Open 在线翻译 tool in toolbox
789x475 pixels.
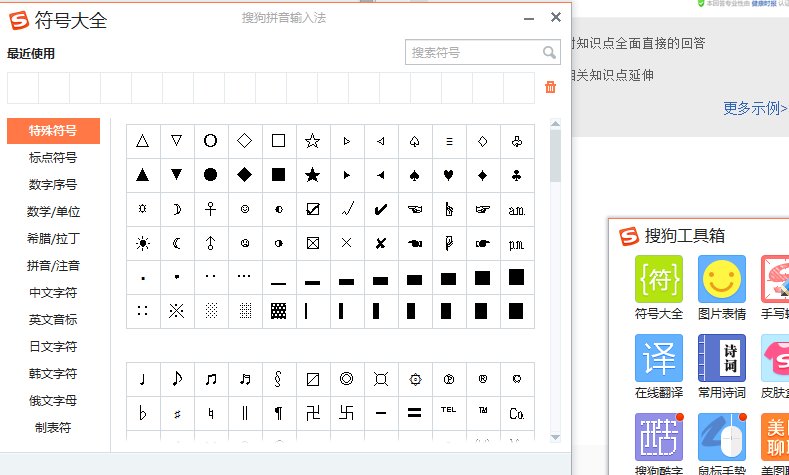coord(659,366)
